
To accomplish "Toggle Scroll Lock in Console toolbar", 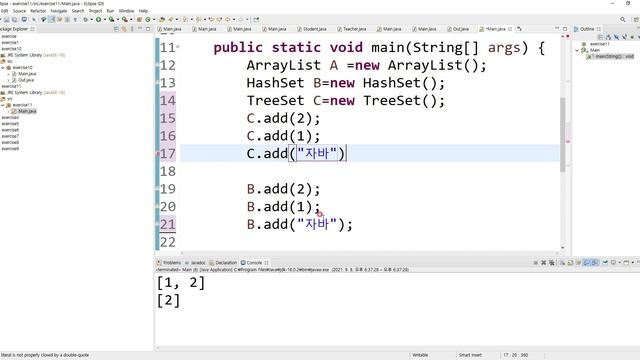I will 570,262.
